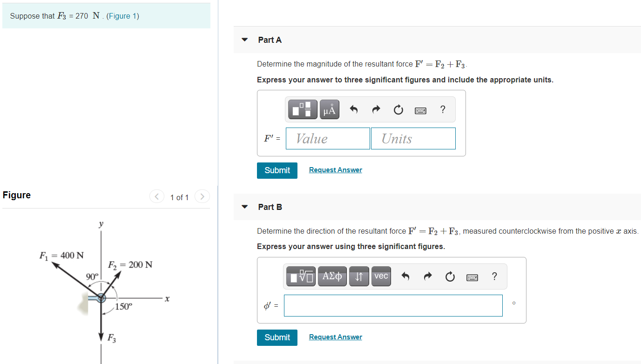The height and width of the screenshot is (364, 641).
Task: Click the help question mark in Part A
Action: pos(442,109)
